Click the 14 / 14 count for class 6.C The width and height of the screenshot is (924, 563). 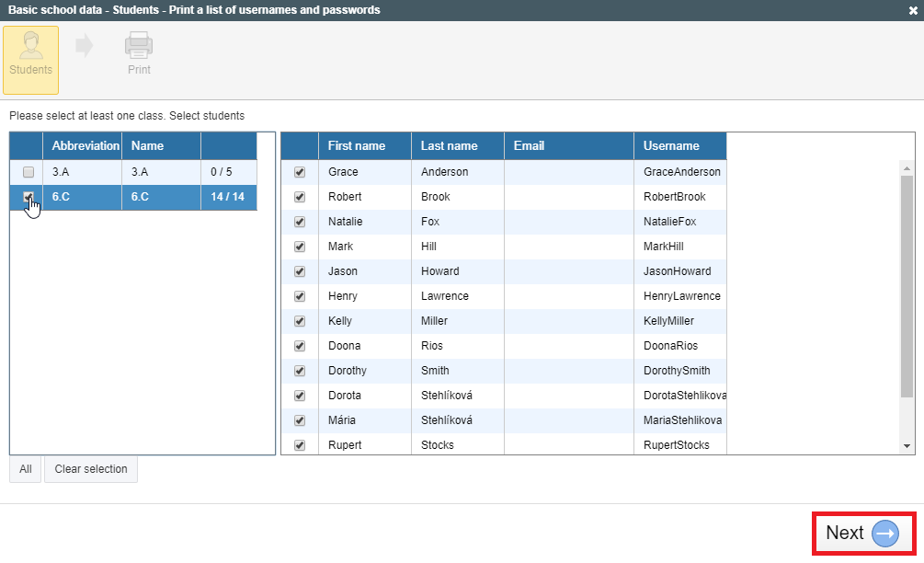[x=227, y=197]
